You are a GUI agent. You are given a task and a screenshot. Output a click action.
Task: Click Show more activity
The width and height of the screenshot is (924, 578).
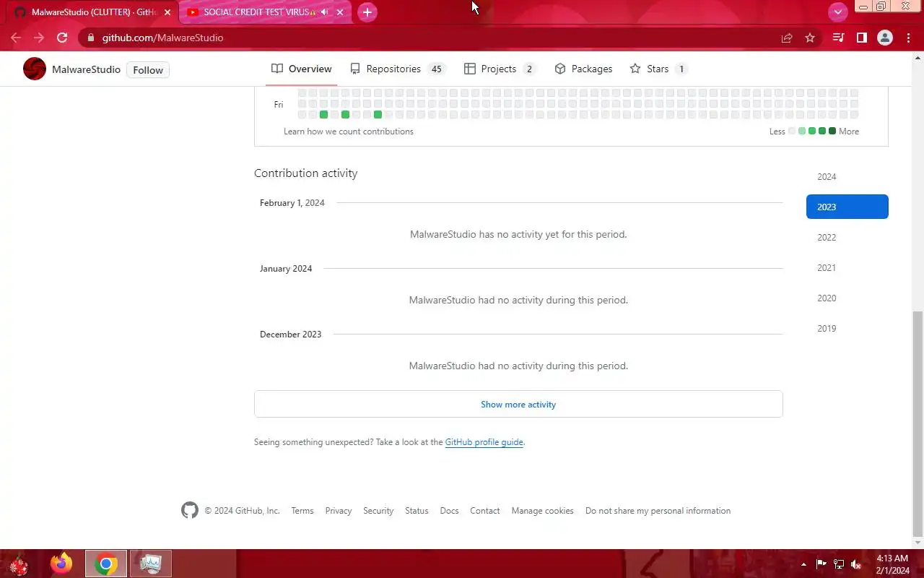tap(518, 404)
